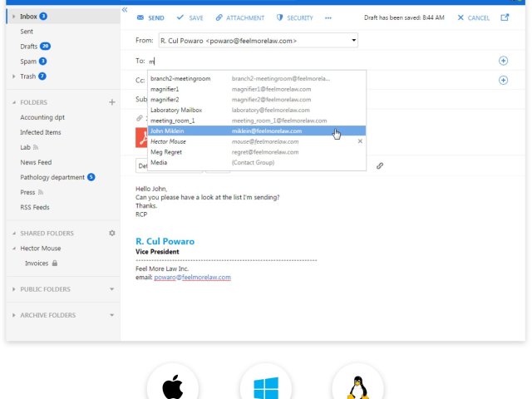The width and height of the screenshot is (532, 399).
Task: Click the SECURITY button label
Action: pos(300,18)
